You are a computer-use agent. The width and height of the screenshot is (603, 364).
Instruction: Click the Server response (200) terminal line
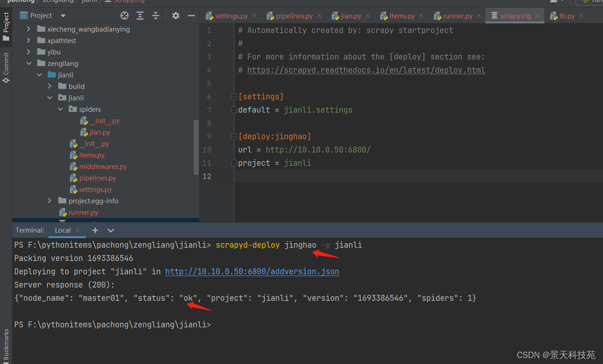point(65,285)
